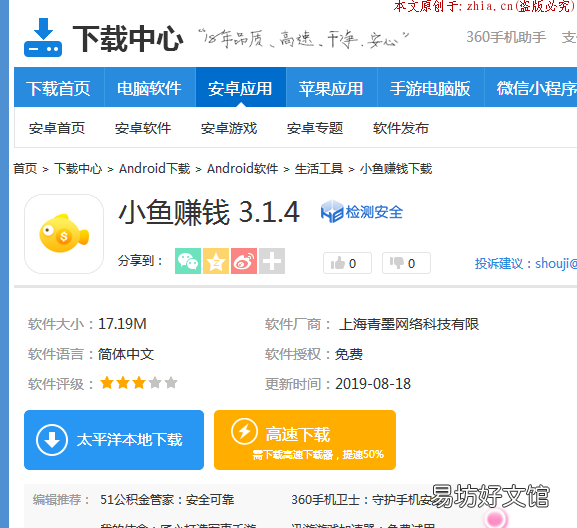Share to WeChat icon
This screenshot has height=528, width=577.
(188, 261)
